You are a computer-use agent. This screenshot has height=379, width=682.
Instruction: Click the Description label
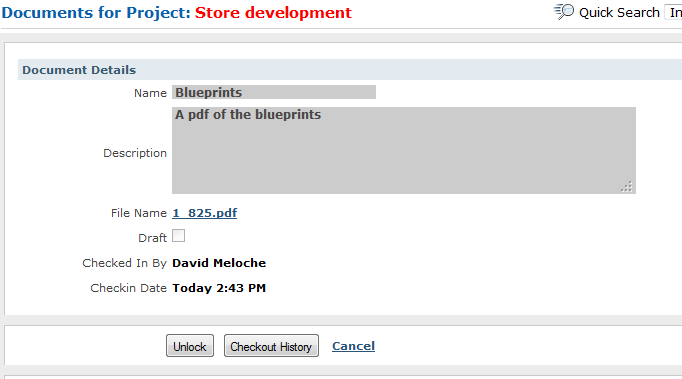pyautogui.click(x=135, y=153)
